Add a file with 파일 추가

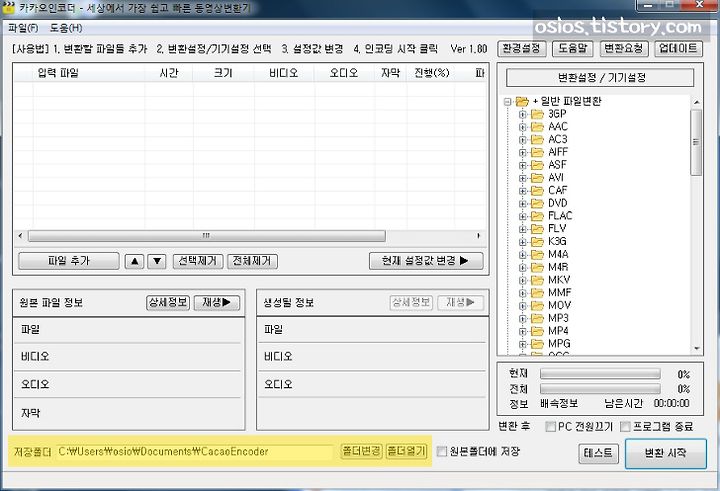(69, 261)
